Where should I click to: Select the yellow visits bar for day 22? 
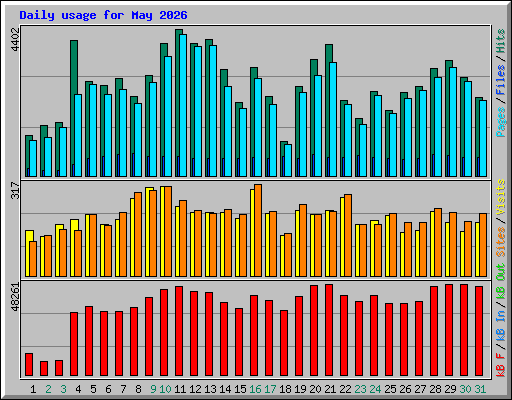[342, 237]
